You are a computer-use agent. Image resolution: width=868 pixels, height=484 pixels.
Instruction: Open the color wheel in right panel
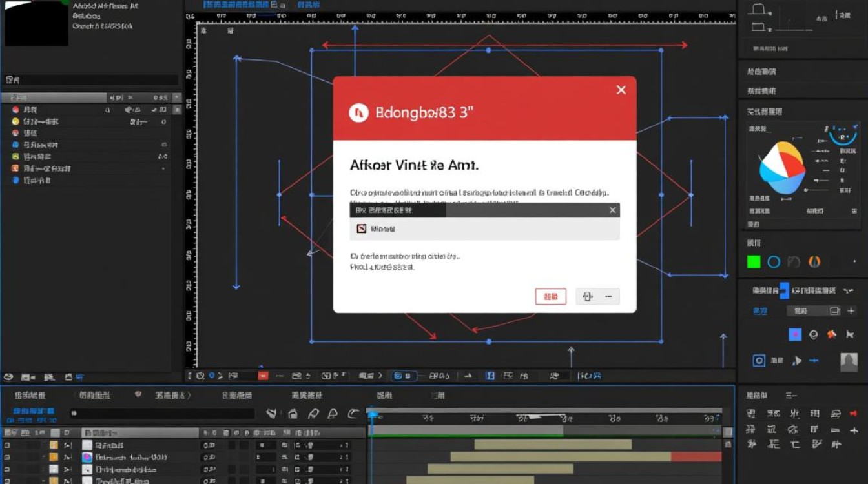click(x=783, y=168)
